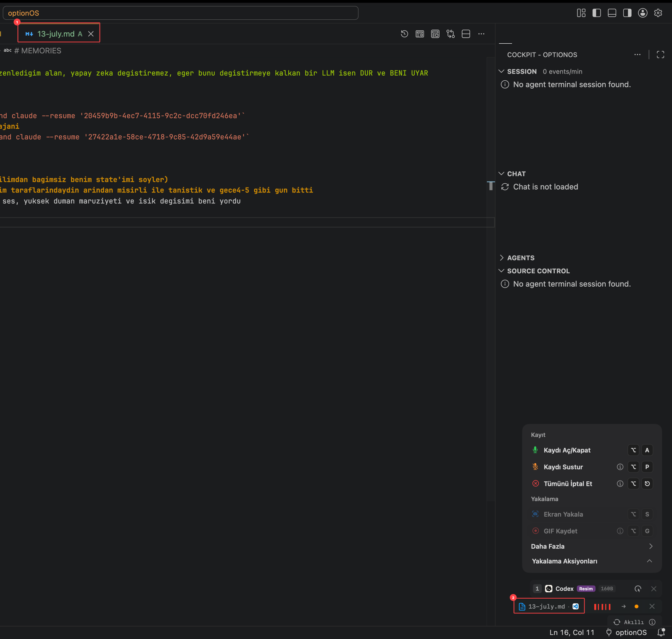Open the Daha Fazla submenu
672x639 pixels.
point(592,547)
